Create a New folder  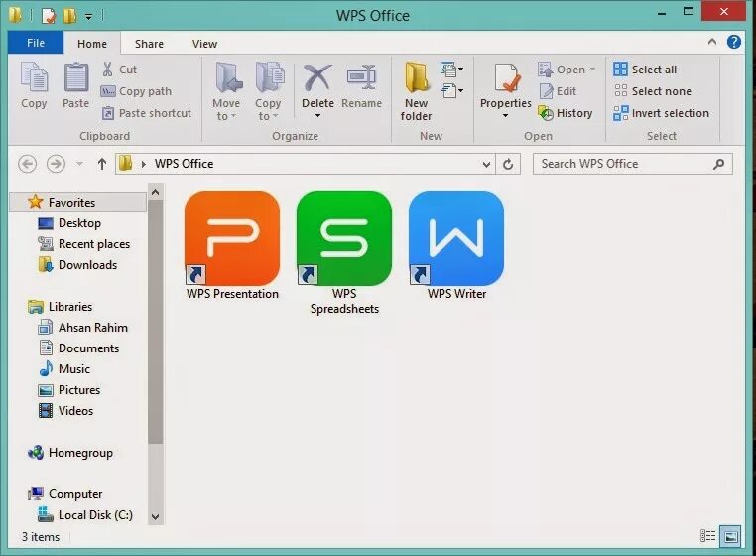(x=416, y=91)
